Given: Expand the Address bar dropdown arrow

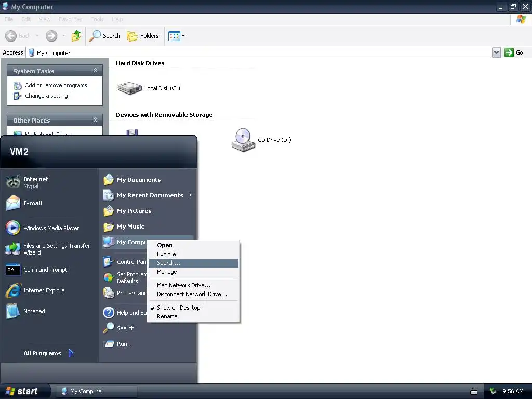Looking at the screenshot, I should (x=496, y=52).
